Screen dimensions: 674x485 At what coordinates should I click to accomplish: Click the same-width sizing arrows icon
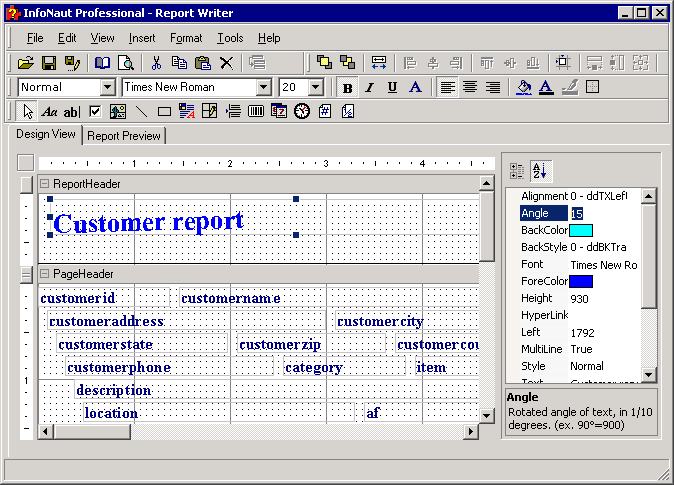click(379, 62)
